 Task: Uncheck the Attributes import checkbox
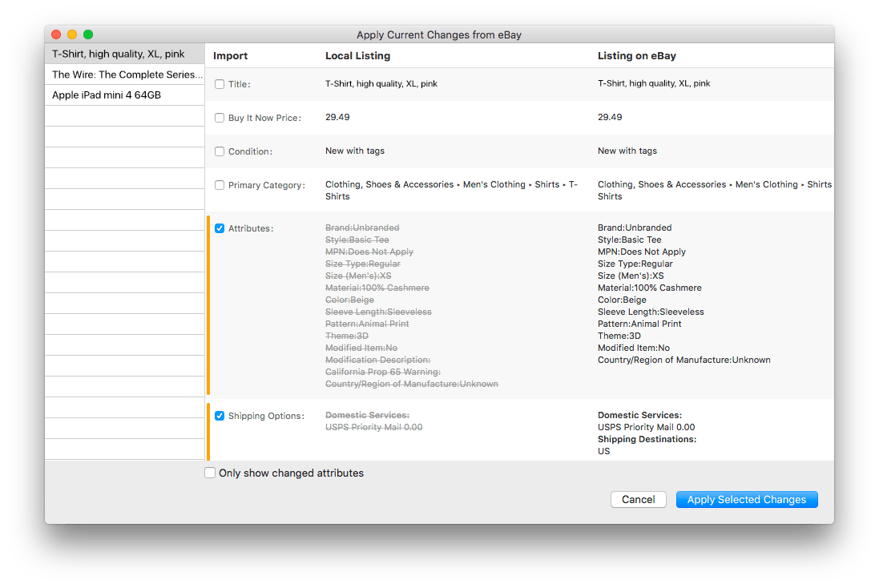[x=220, y=228]
